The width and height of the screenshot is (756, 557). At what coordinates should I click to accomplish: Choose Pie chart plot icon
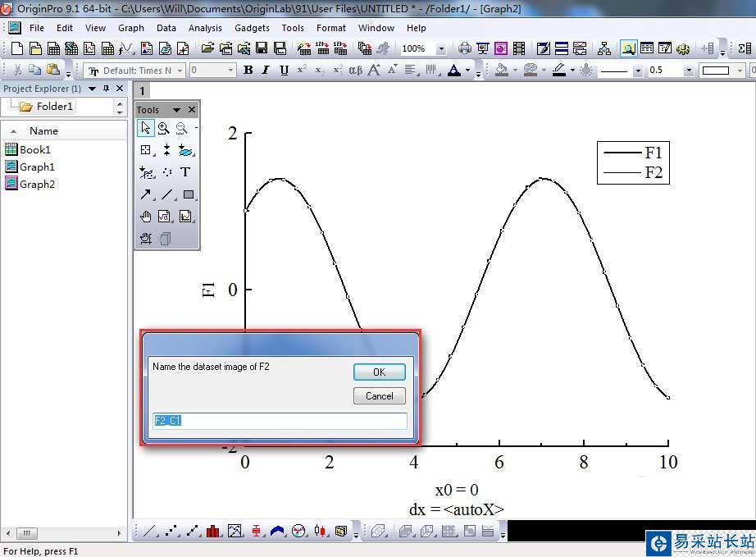tap(299, 532)
